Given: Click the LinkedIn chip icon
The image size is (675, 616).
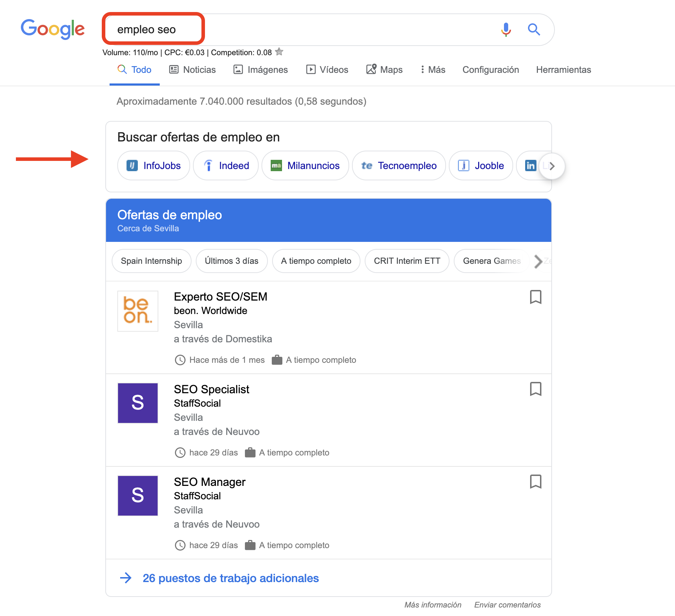Looking at the screenshot, I should tap(530, 165).
